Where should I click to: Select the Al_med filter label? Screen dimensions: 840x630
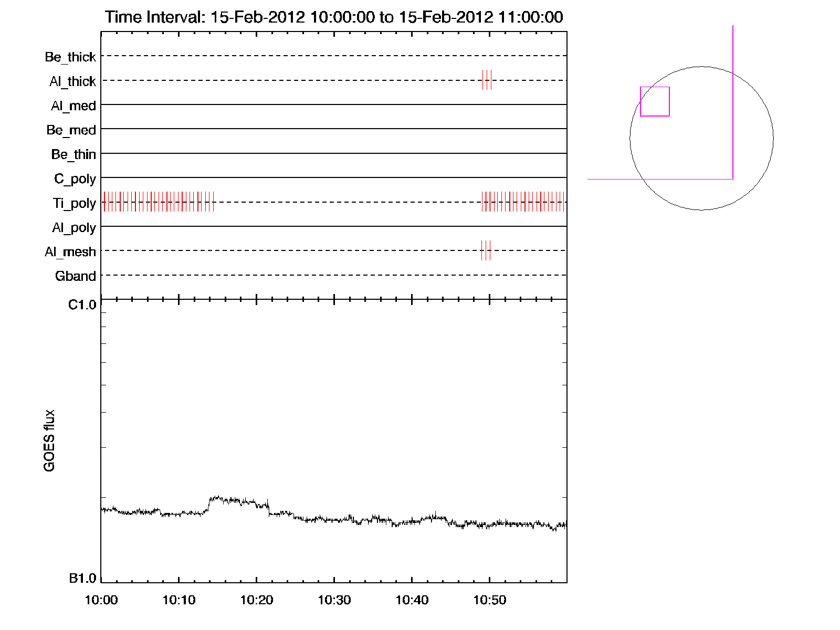click(73, 106)
